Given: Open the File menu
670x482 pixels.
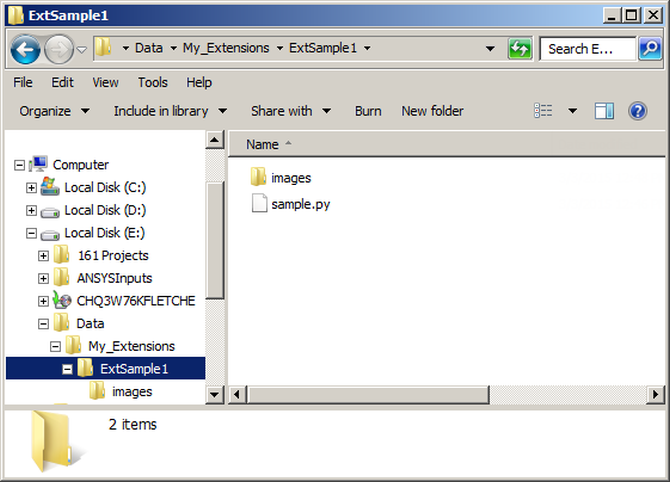Looking at the screenshot, I should tap(23, 82).
